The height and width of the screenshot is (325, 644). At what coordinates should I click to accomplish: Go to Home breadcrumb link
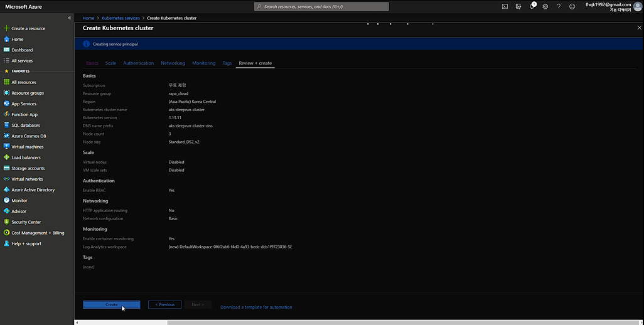[89, 18]
